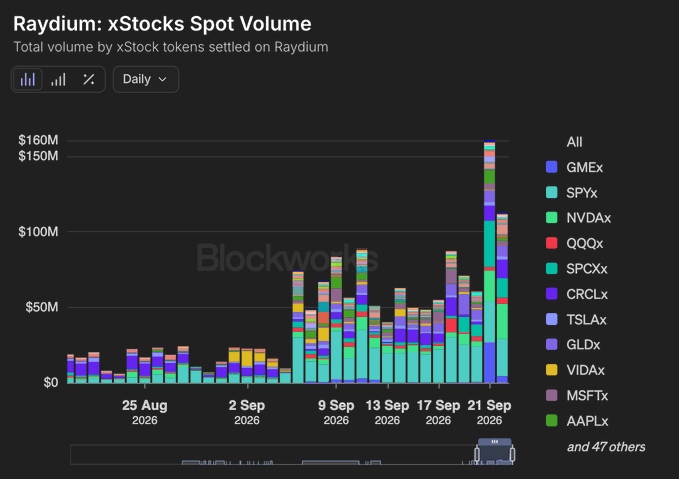Click the $0 y-axis label
The width and height of the screenshot is (679, 479).
(x=51, y=383)
